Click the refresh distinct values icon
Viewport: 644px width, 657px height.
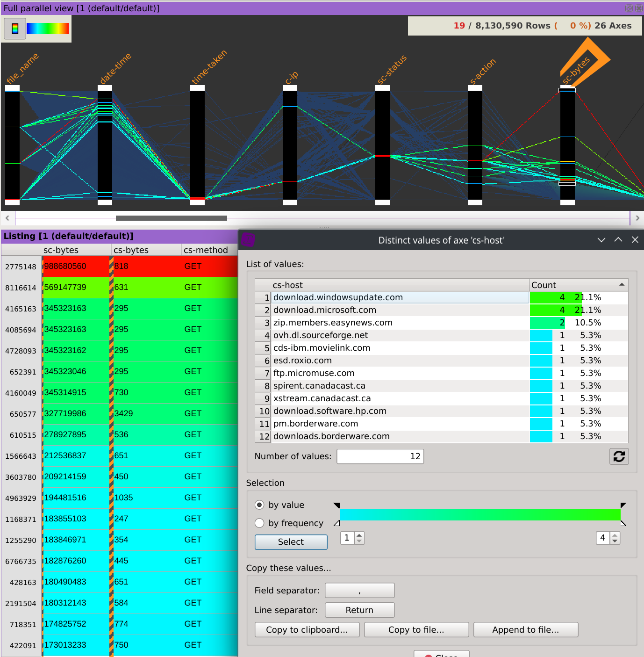619,456
